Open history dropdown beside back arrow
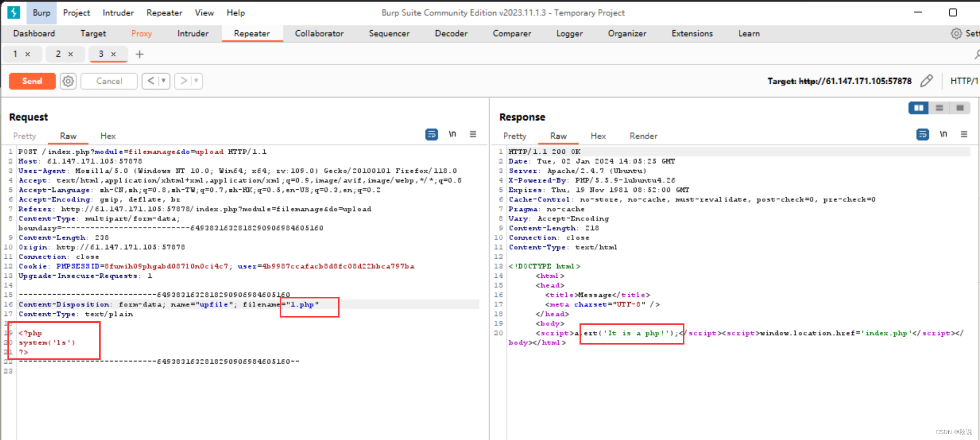The width and height of the screenshot is (980, 440). point(164,81)
